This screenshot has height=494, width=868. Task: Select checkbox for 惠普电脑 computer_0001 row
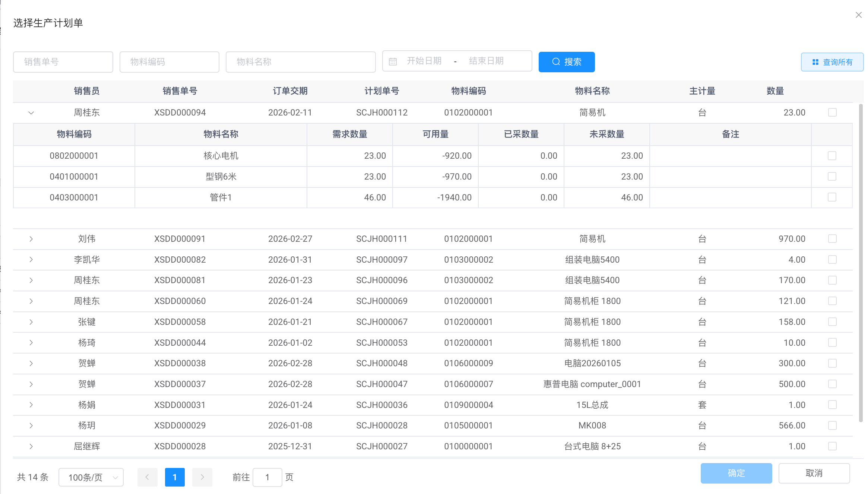(x=832, y=384)
